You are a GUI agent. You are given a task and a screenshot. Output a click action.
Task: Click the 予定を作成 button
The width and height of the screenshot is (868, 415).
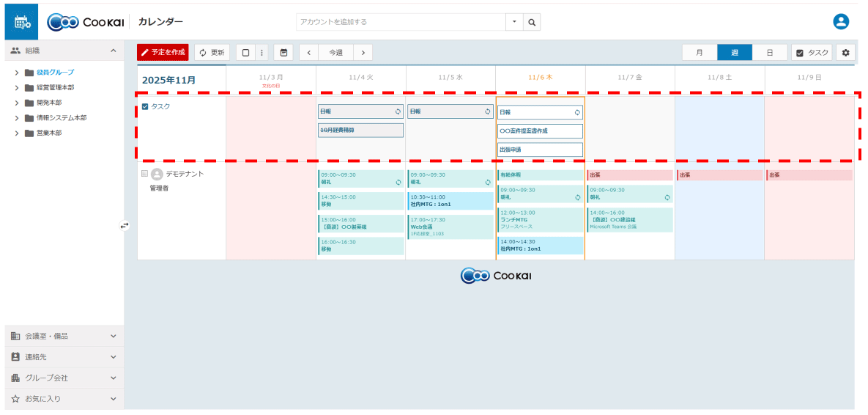click(163, 53)
